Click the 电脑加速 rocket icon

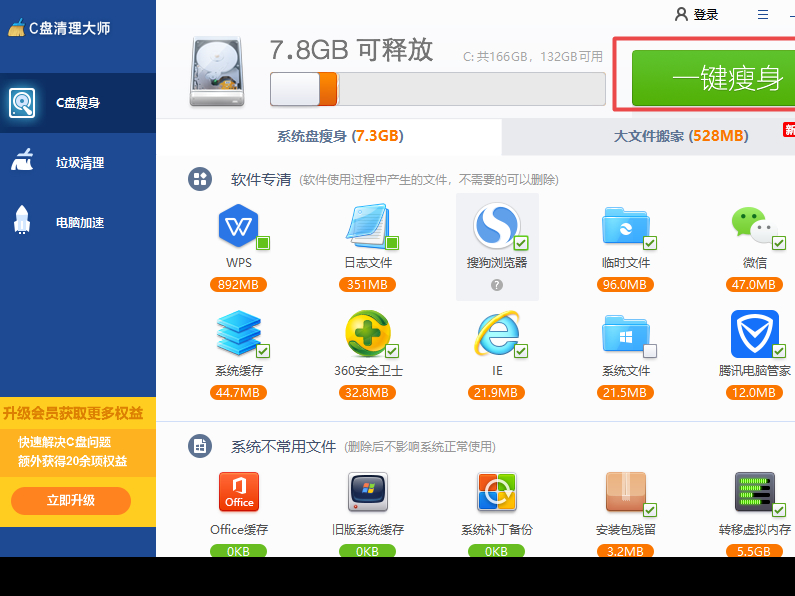coord(22,220)
